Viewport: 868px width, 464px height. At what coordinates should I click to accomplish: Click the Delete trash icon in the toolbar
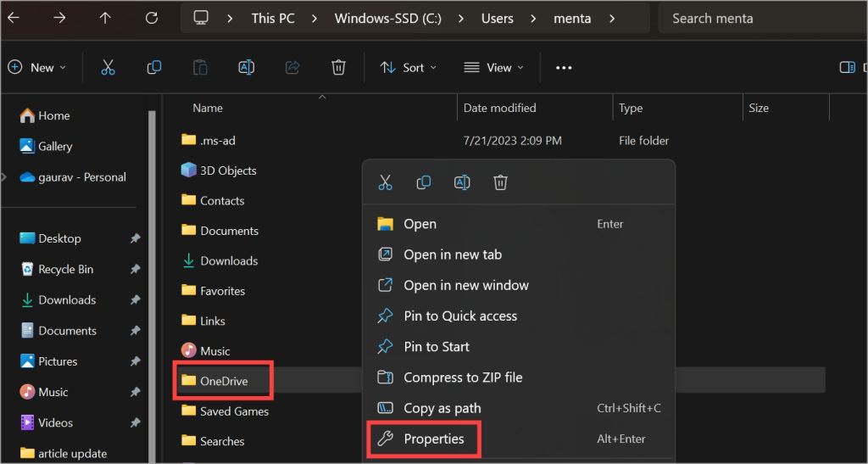(338, 68)
